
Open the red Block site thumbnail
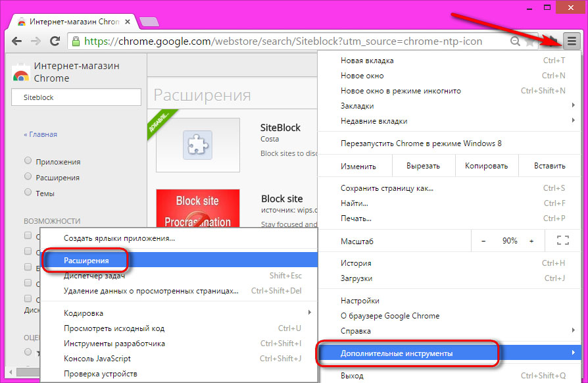click(x=197, y=209)
